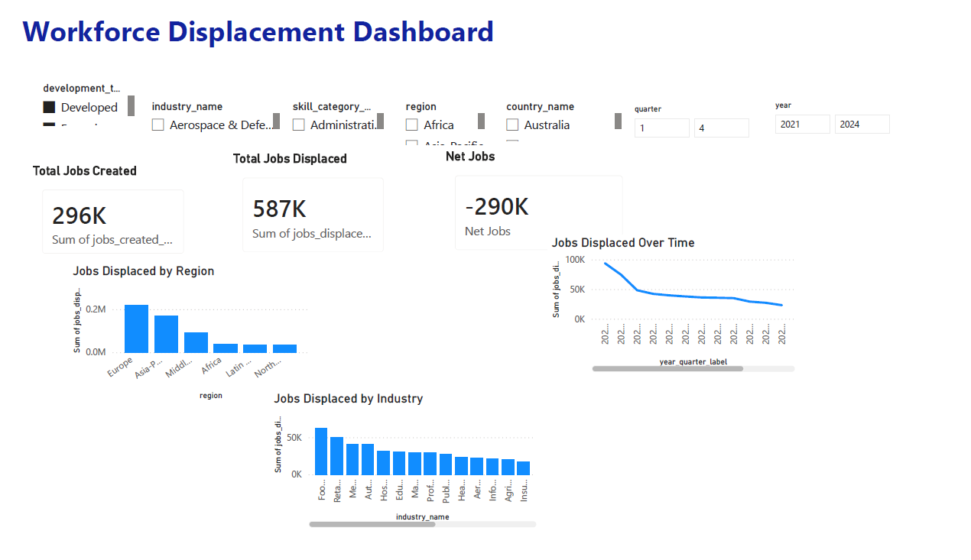
Task: Click the Aut... bar in industry chart
Action: click(368, 459)
